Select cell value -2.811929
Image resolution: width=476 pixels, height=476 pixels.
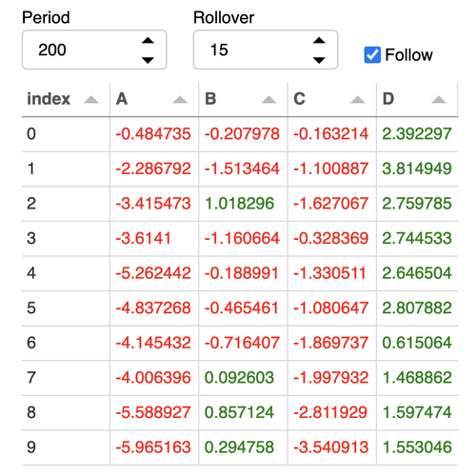[x=330, y=412]
